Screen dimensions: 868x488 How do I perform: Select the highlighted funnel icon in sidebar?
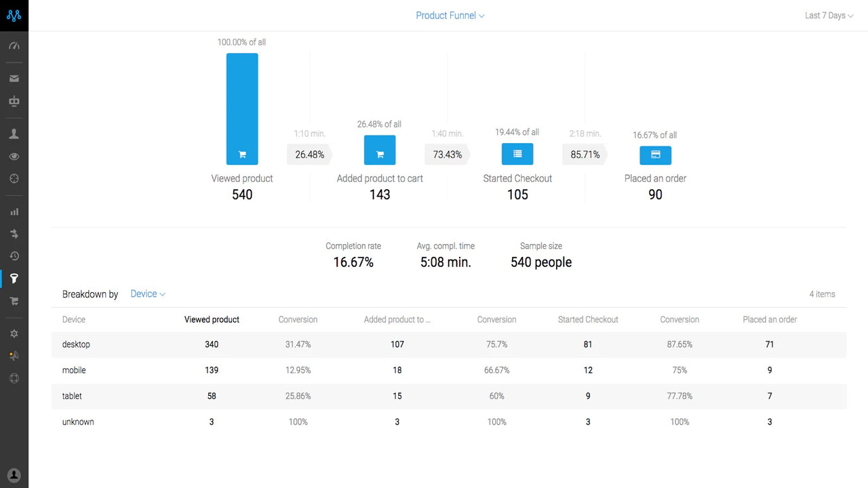(14, 278)
